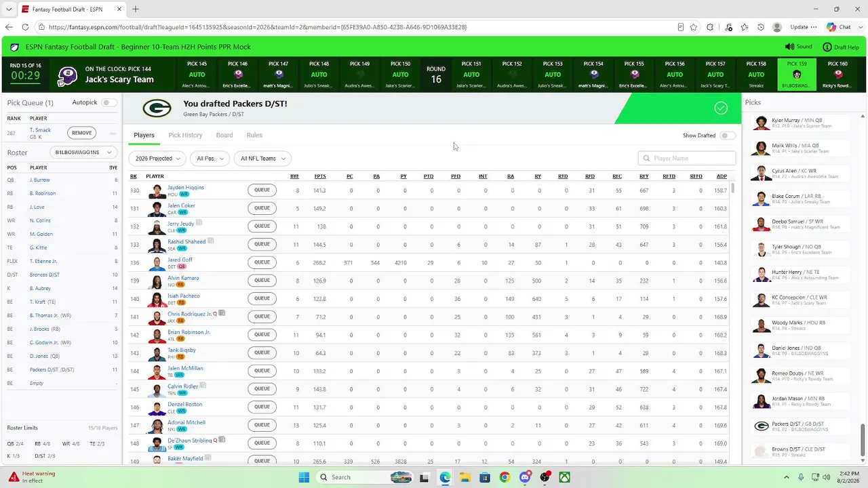Screen dimensions: 868x488
Task: Open Draft Help info icon
Action: 827,47
